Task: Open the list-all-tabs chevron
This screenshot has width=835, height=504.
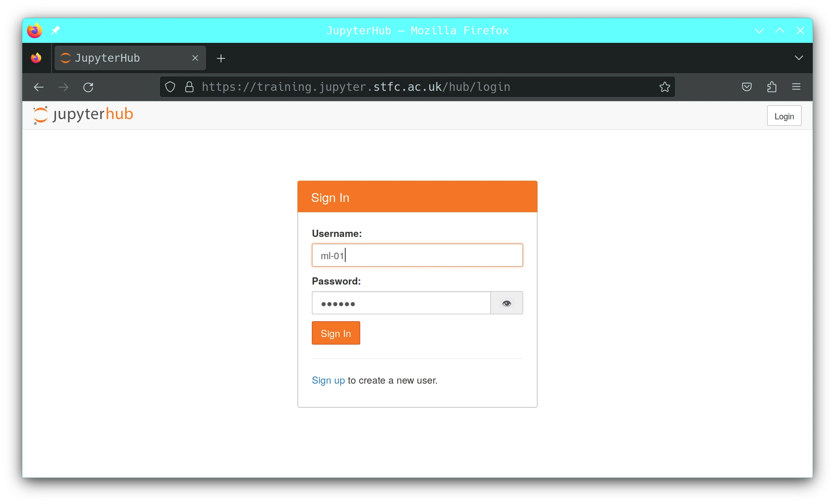Action: pos(799,58)
